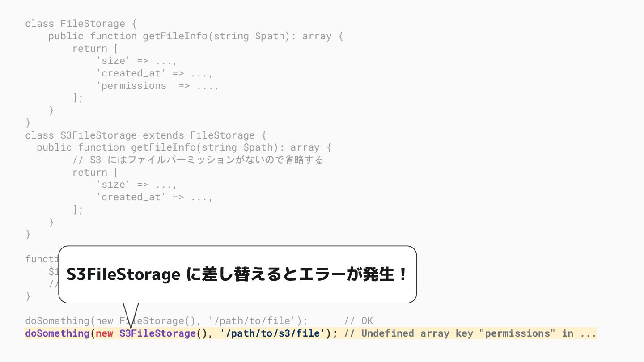Click the 'return [' in S3FileStorage method
The height and width of the screenshot is (362, 644).
[96, 173]
